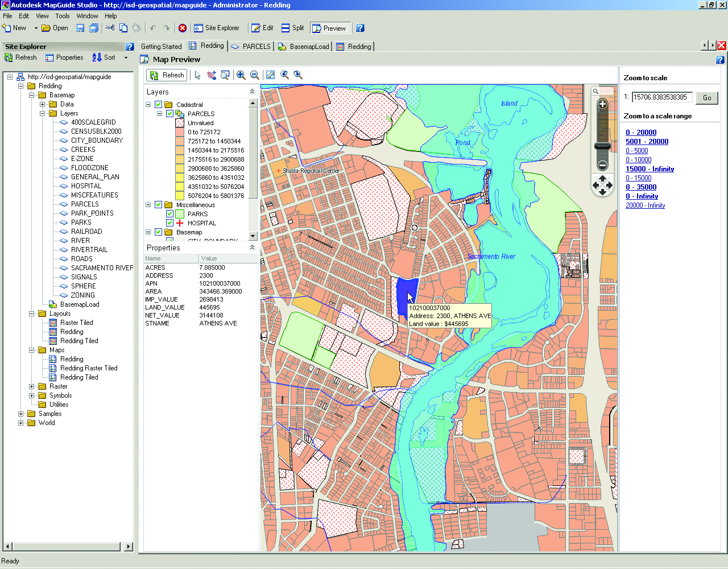Collapse the PARCELS layer theme list
728x569 pixels.
click(x=159, y=114)
